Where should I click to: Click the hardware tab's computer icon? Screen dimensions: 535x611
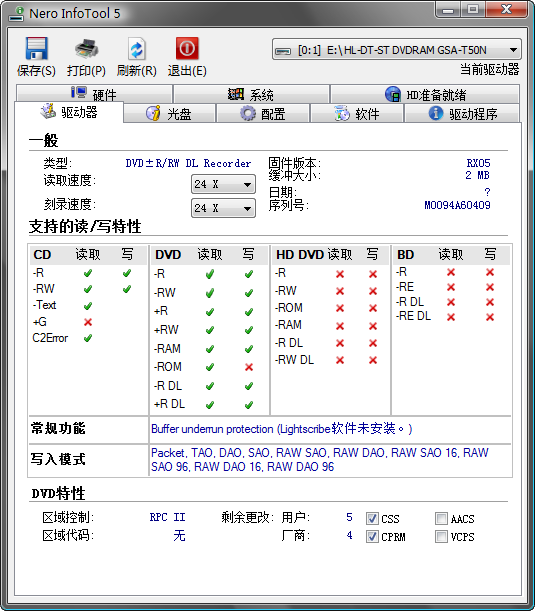click(x=79, y=93)
